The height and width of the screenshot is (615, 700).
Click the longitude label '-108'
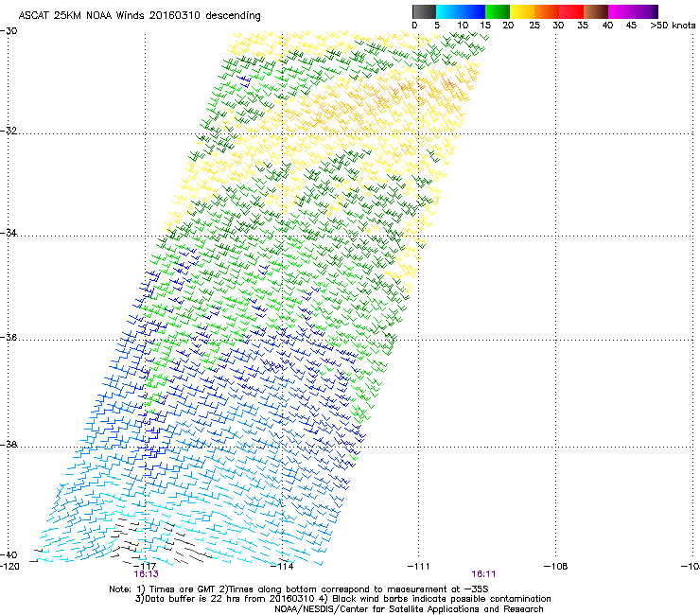556,567
